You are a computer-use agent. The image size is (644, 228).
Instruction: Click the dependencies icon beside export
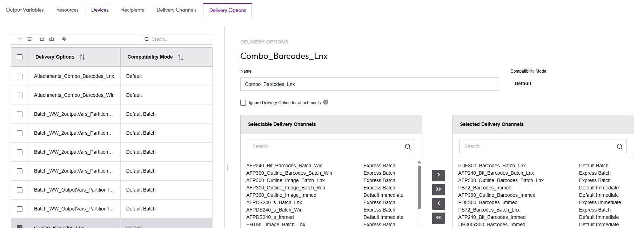pyautogui.click(x=64, y=39)
